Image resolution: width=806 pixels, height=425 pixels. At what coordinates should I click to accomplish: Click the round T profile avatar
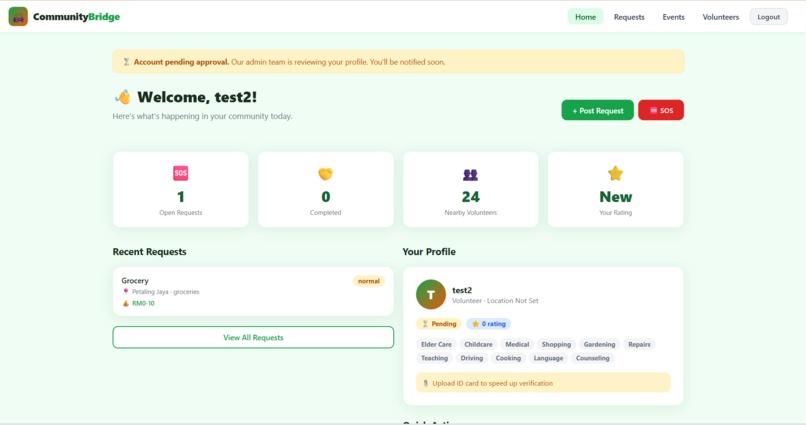click(x=431, y=294)
